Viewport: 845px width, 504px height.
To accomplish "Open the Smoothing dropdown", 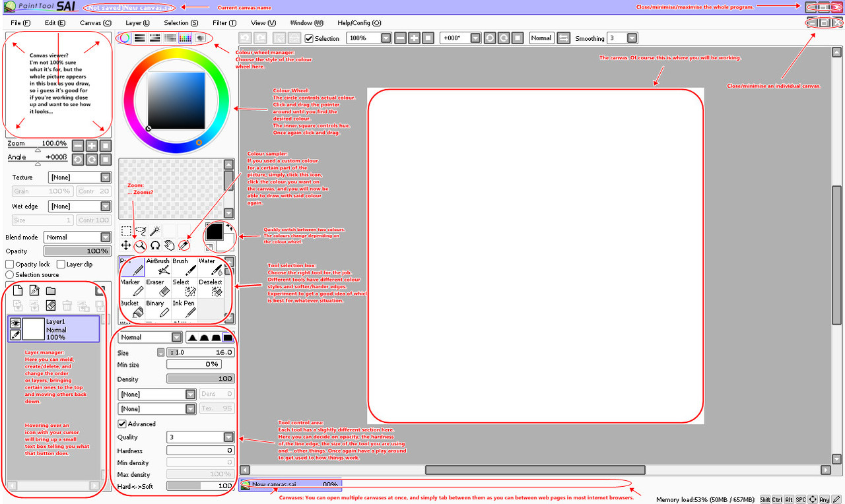I will coord(623,38).
